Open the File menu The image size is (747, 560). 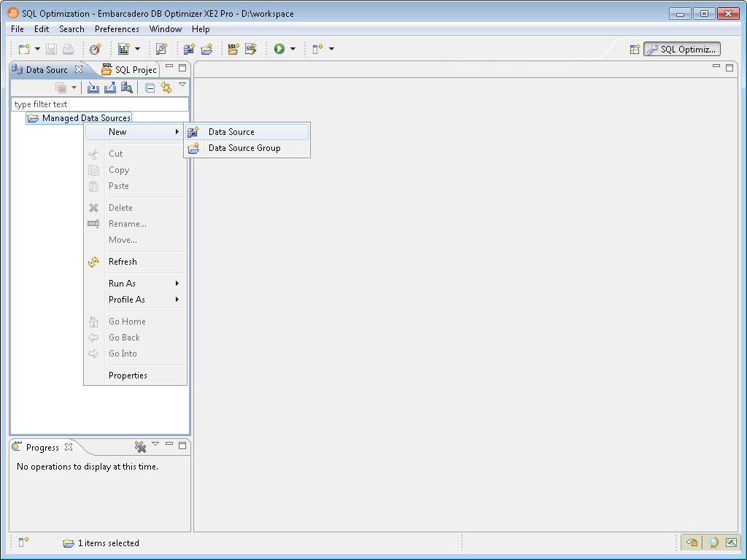click(x=18, y=29)
